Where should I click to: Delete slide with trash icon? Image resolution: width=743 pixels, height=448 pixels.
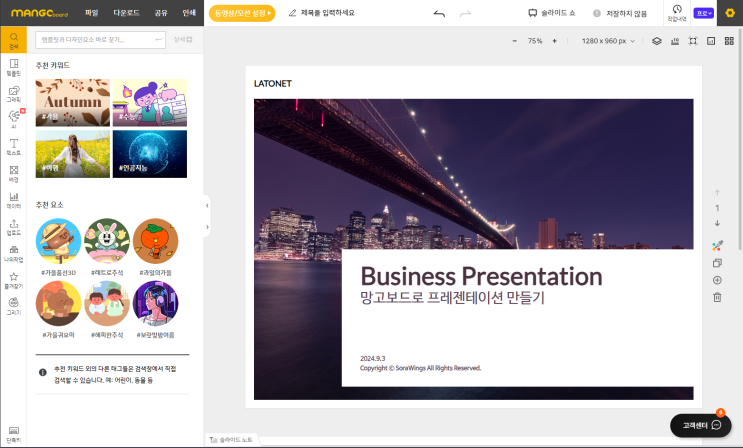[717, 298]
